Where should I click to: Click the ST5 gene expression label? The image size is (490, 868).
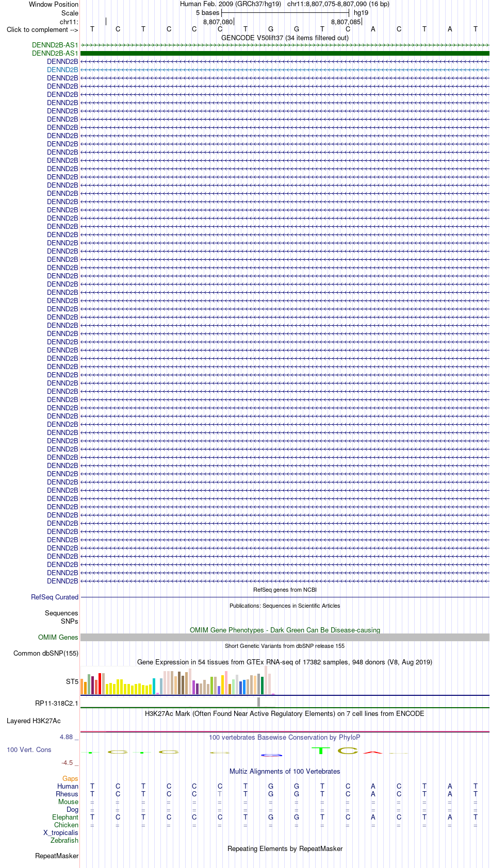tap(72, 681)
